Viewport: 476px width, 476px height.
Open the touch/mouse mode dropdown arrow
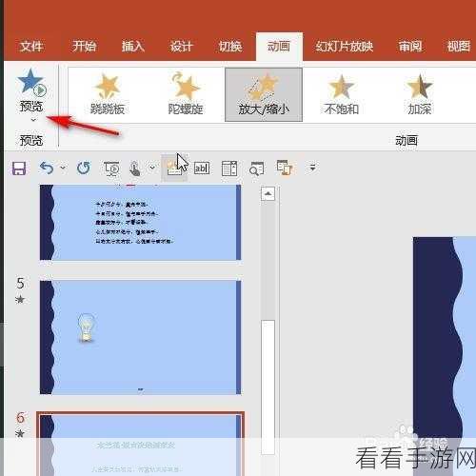pyautogui.click(x=152, y=168)
